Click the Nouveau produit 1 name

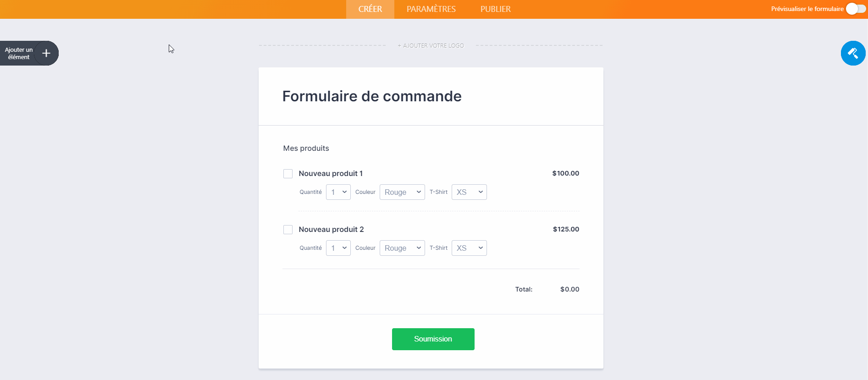(331, 173)
